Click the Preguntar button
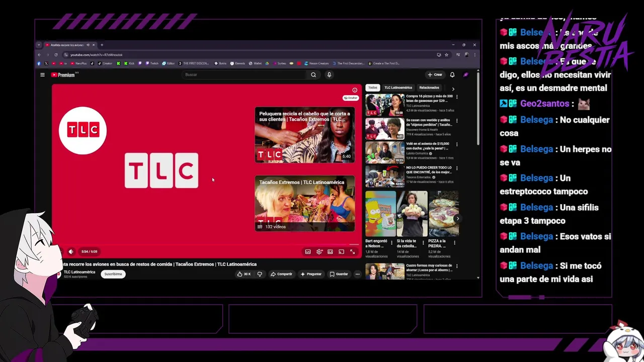The width and height of the screenshot is (644, 362). click(311, 274)
